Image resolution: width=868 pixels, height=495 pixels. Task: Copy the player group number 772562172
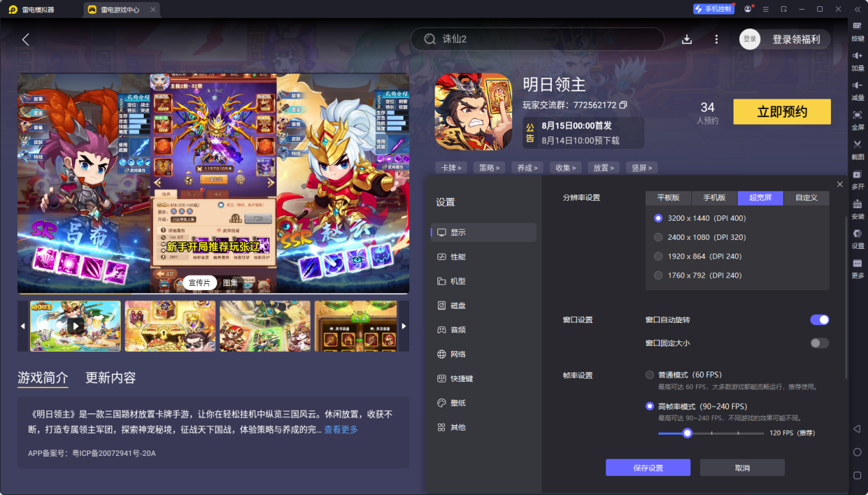tap(623, 105)
